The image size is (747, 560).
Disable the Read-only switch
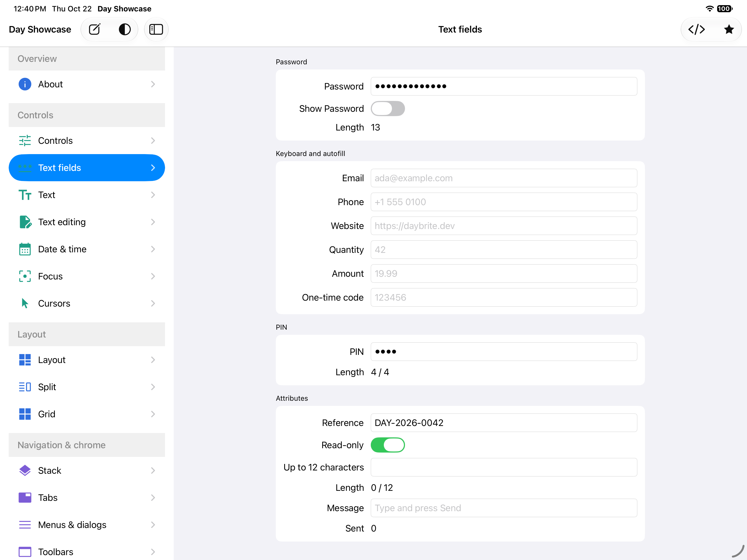tap(388, 445)
